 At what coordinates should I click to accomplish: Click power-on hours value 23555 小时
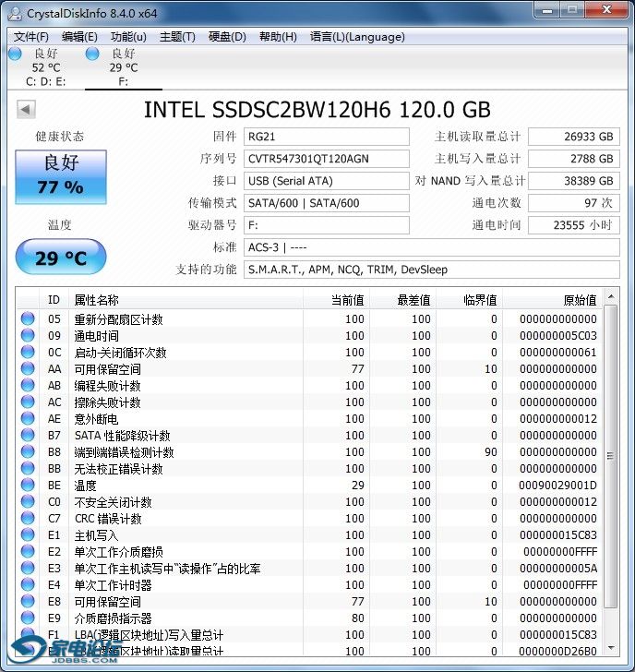[x=574, y=225]
